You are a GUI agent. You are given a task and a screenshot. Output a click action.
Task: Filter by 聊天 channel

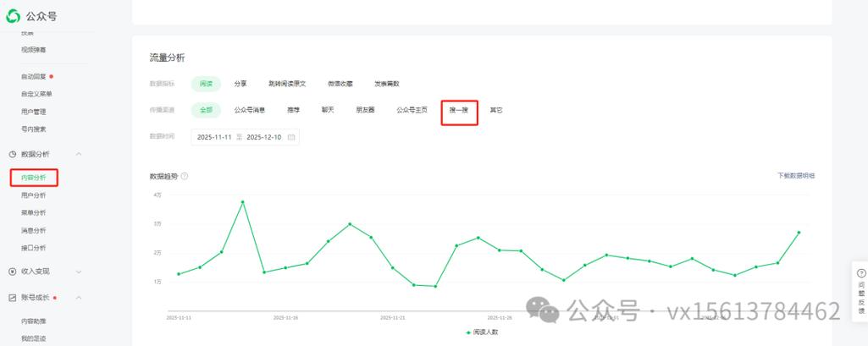(x=328, y=110)
